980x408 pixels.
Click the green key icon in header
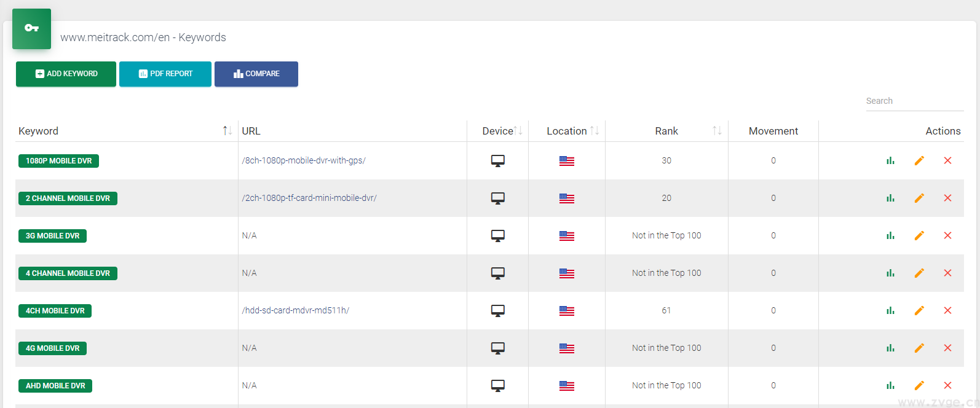pyautogui.click(x=31, y=28)
